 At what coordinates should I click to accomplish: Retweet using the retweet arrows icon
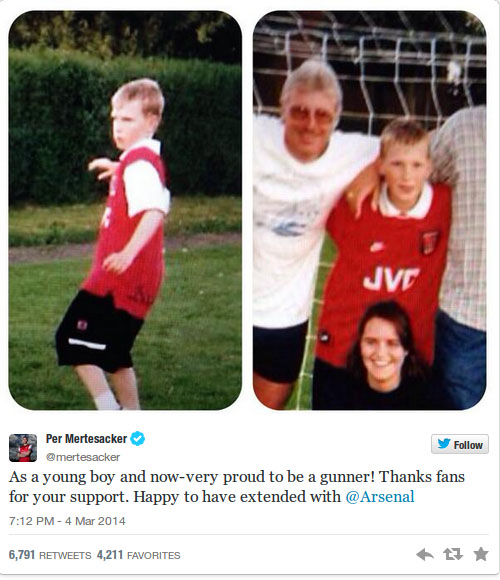[x=453, y=554]
